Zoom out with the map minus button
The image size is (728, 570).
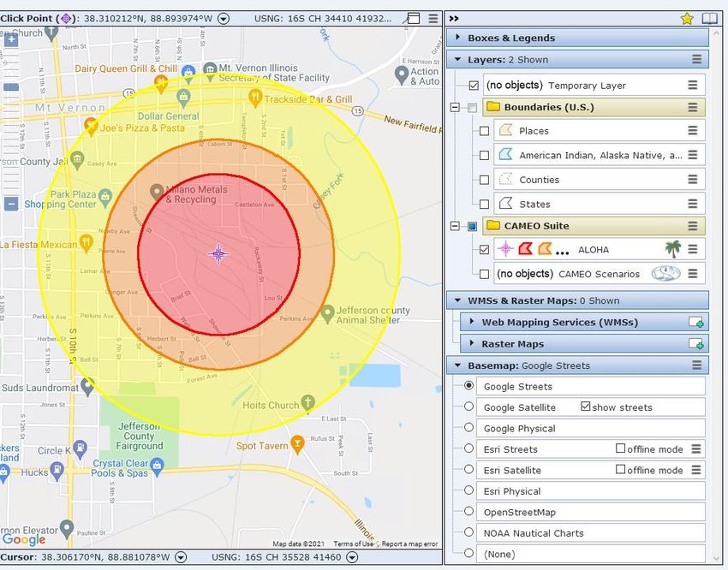[x=11, y=204]
